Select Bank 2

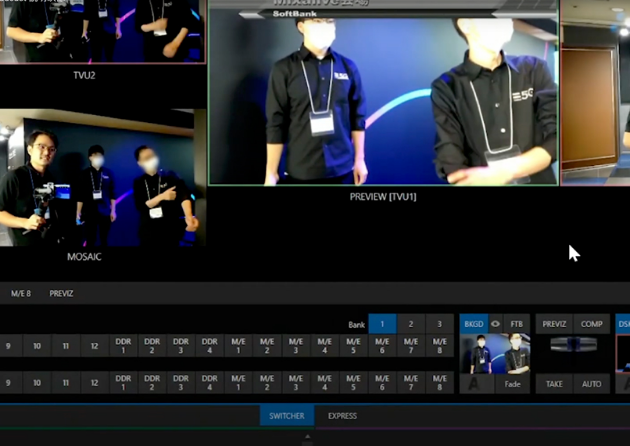(410, 324)
